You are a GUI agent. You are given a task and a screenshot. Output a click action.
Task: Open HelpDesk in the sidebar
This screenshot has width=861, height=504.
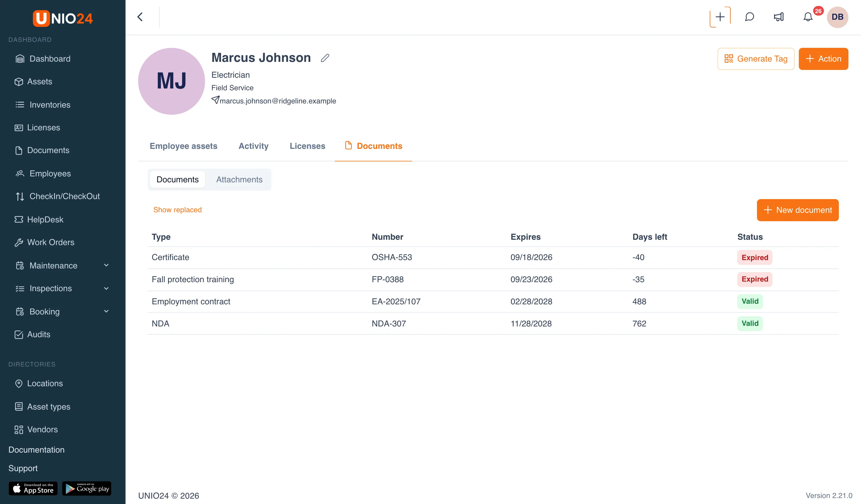click(39, 219)
